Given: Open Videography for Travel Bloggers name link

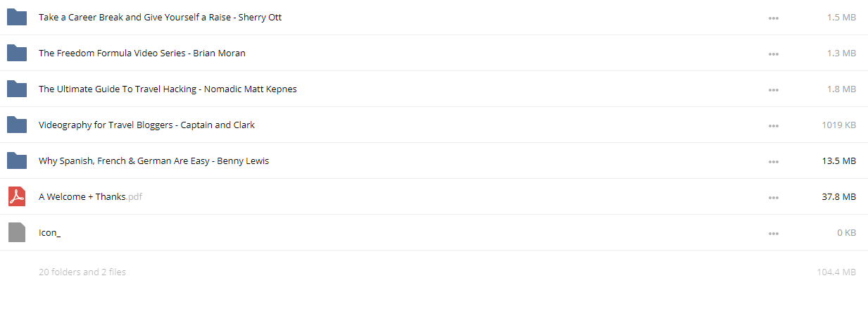Looking at the screenshot, I should tap(146, 125).
